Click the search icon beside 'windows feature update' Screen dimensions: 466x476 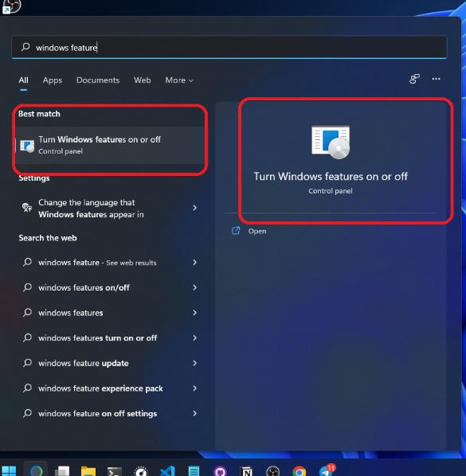pyautogui.click(x=27, y=363)
